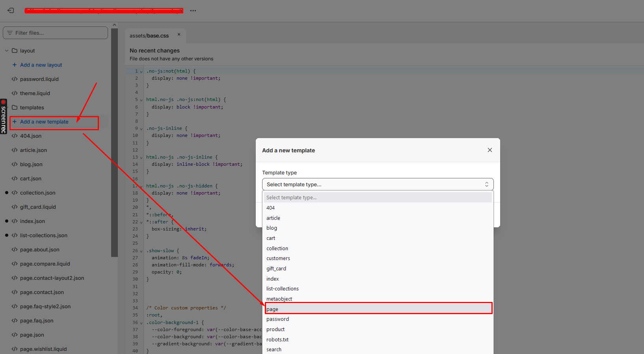This screenshot has height=354, width=644.
Task: Fold code at line 9
Action: pos(141,129)
